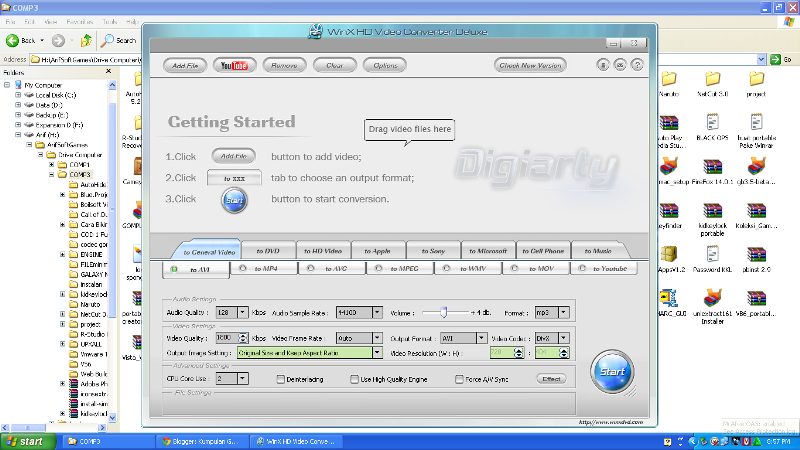Open the Options button

385,65
